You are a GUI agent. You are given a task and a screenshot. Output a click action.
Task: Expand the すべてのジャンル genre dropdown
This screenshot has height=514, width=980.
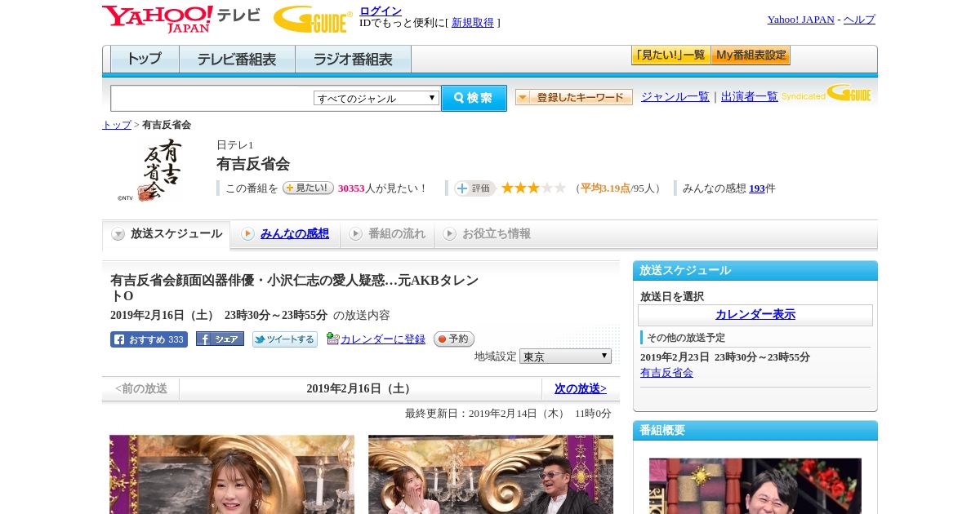pyautogui.click(x=376, y=98)
